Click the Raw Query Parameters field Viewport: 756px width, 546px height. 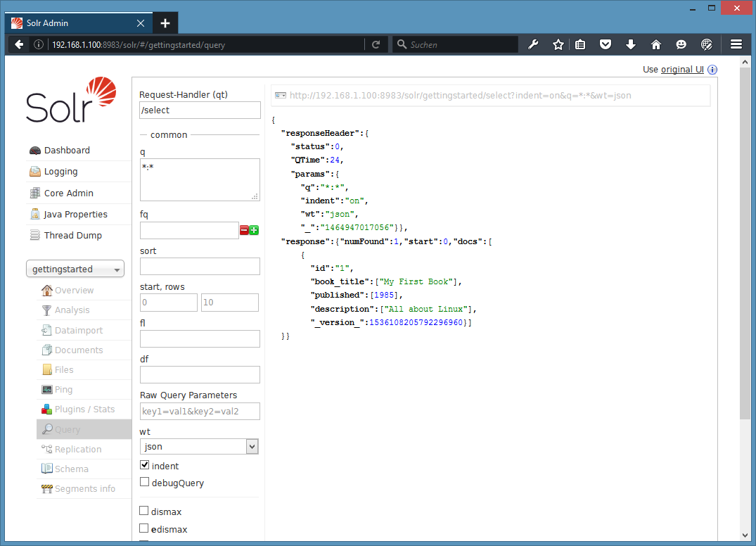(x=200, y=412)
